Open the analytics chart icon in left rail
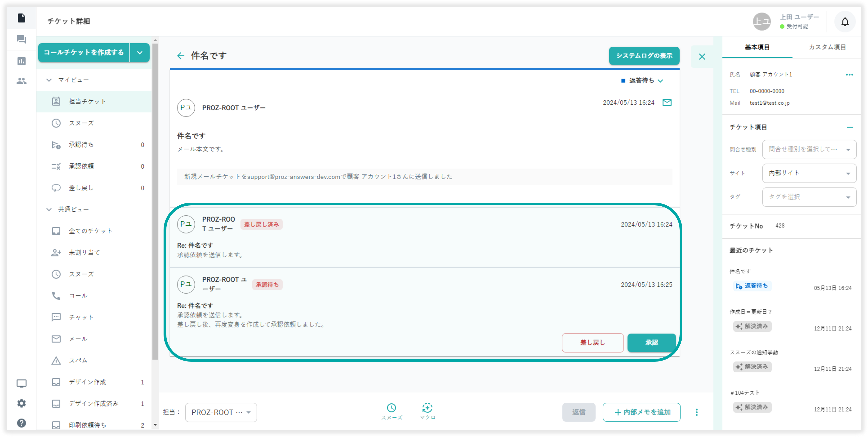 (x=22, y=61)
